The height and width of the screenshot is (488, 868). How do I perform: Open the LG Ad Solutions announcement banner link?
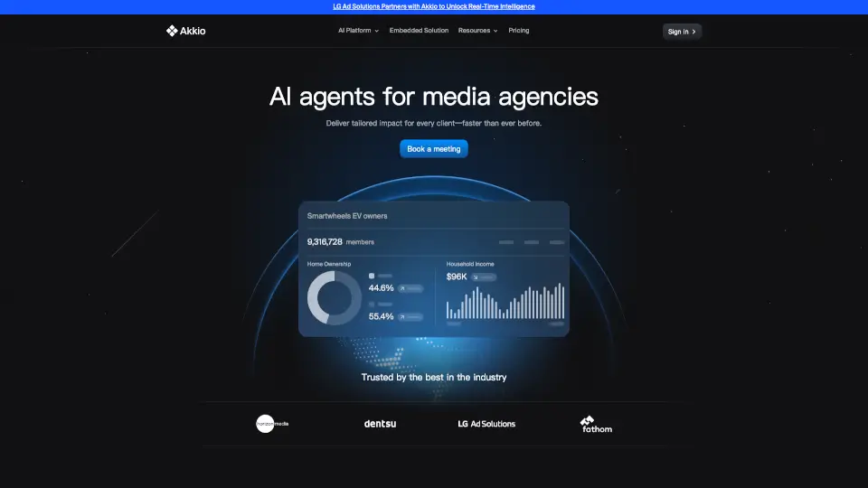click(434, 6)
